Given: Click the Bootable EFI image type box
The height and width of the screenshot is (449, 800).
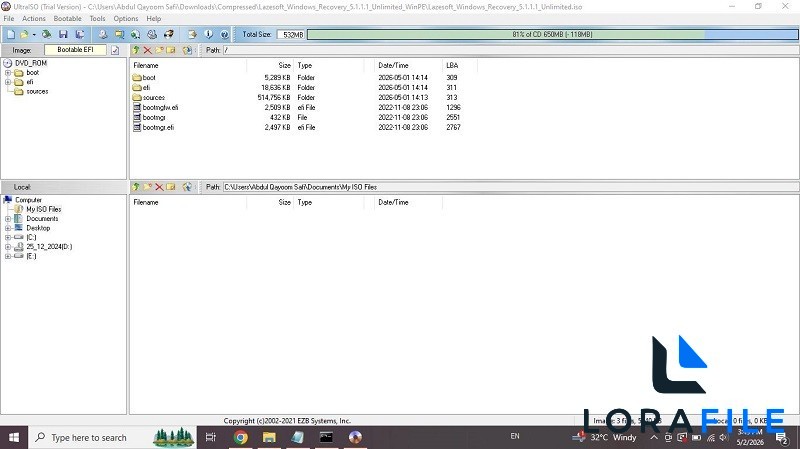Looking at the screenshot, I should click(76, 50).
